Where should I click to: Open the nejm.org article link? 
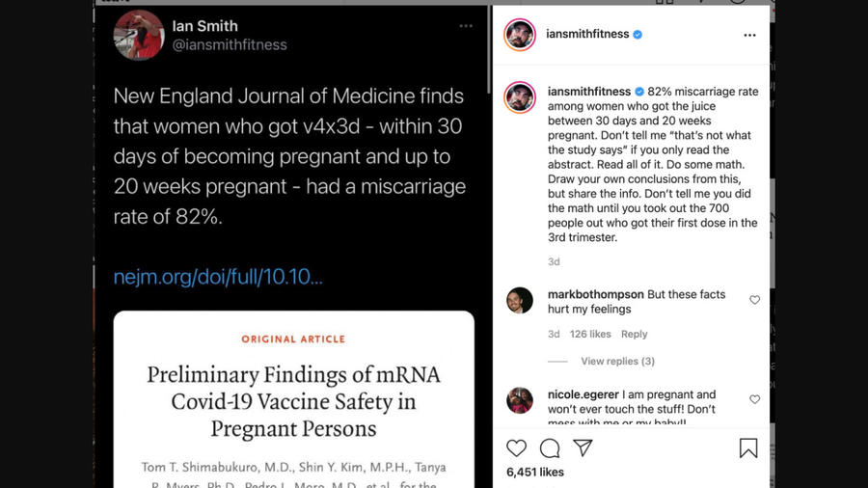(218, 277)
